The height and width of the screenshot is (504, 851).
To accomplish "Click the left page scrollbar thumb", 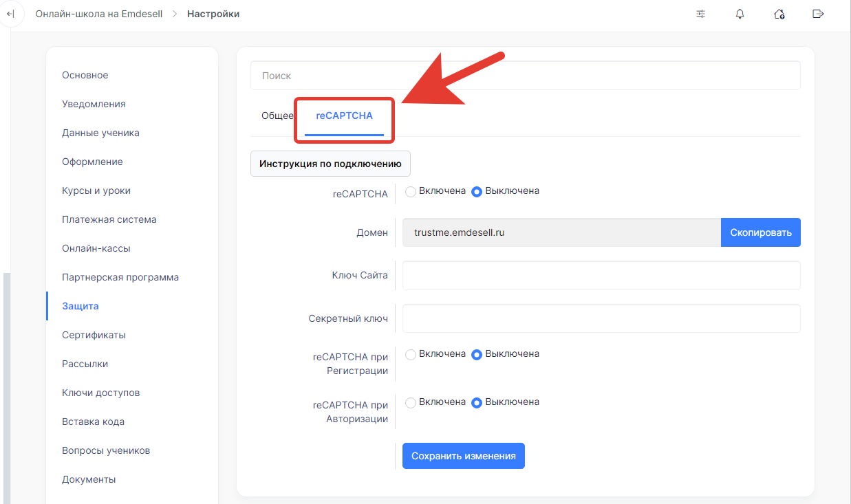I will 6,388.
